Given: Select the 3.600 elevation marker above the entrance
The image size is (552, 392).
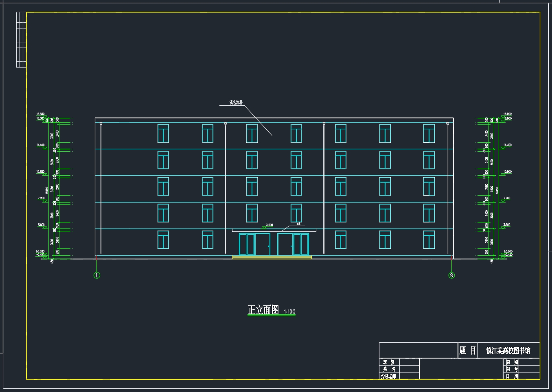Looking at the screenshot, I should coord(269,225).
